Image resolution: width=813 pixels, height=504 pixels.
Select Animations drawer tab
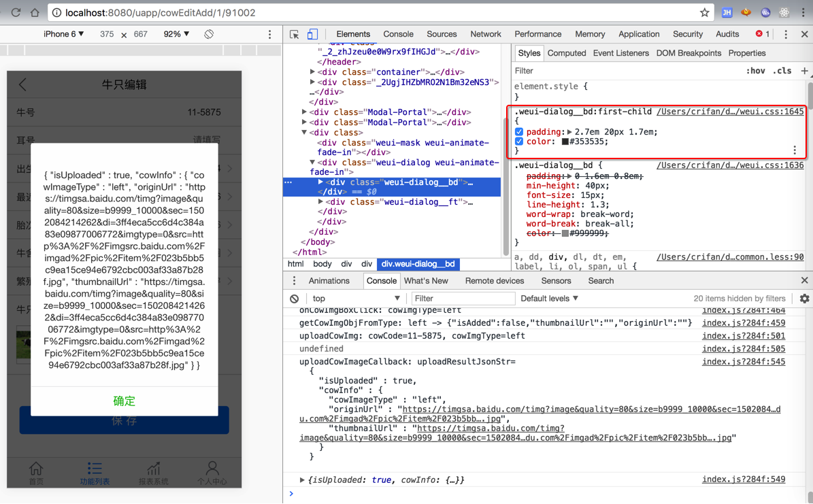point(329,280)
